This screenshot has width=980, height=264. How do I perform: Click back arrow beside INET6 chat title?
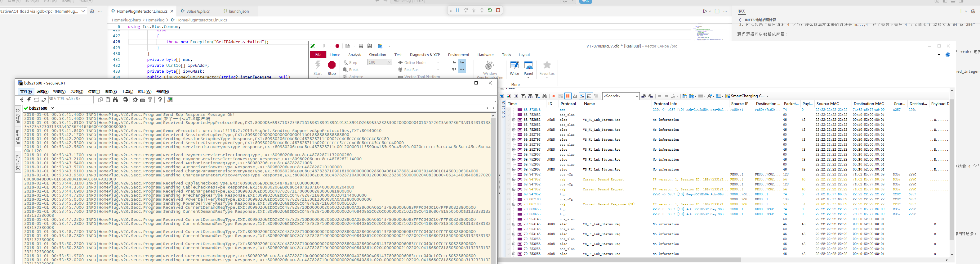coord(740,20)
